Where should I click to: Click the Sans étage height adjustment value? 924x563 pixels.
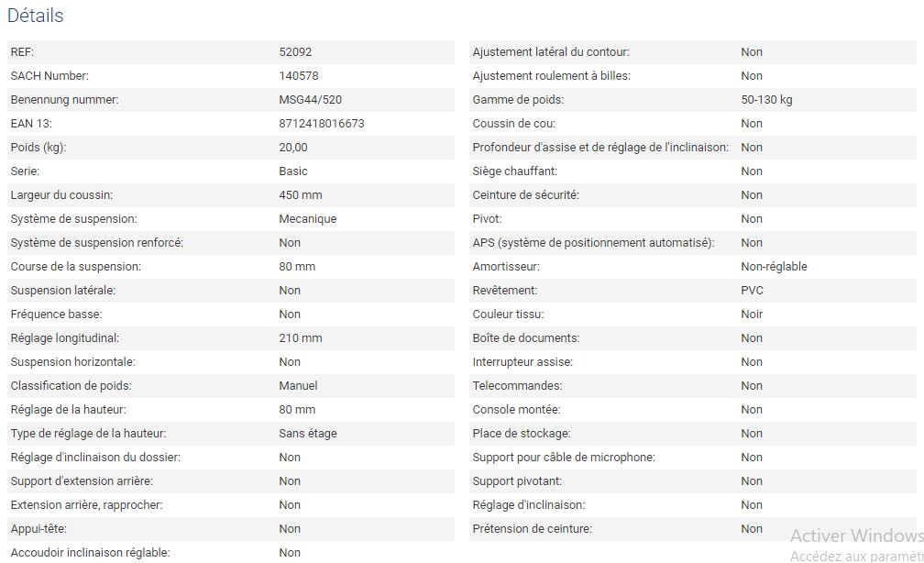[305, 434]
